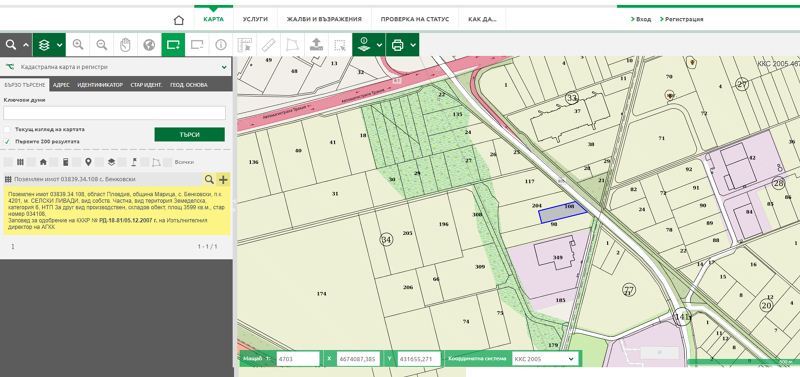Viewport: 800px width, 377px height.
Task: Open coordinate system KKC 2005 dropdown
Action: click(544, 359)
